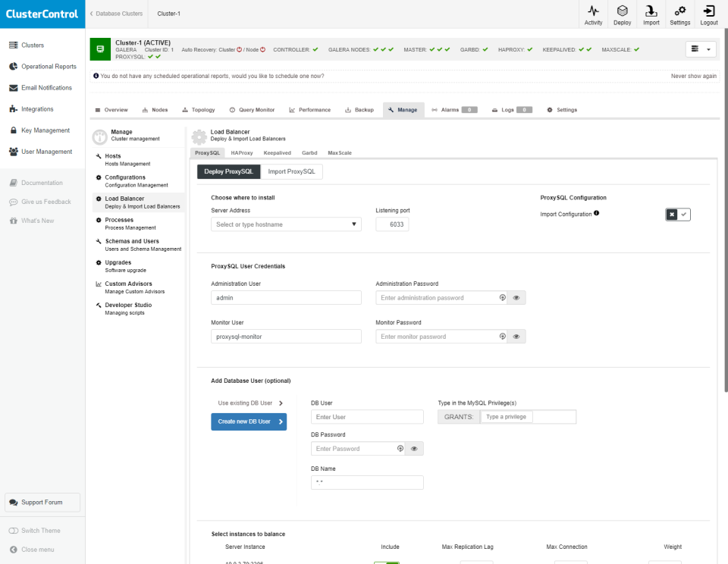Viewport: 728px width, 564px height.
Task: Generate random DB Password icon
Action: 400,449
